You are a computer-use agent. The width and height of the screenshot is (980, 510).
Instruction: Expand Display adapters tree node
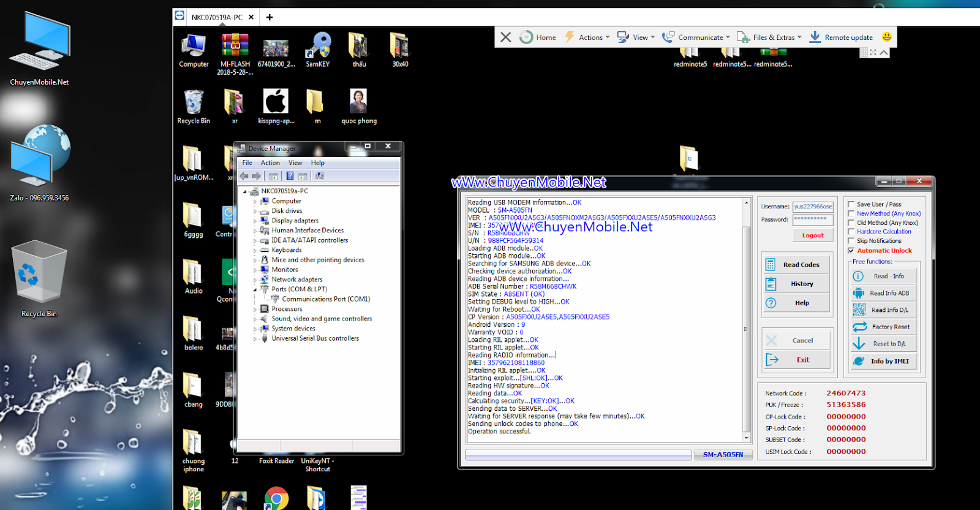pyautogui.click(x=255, y=221)
